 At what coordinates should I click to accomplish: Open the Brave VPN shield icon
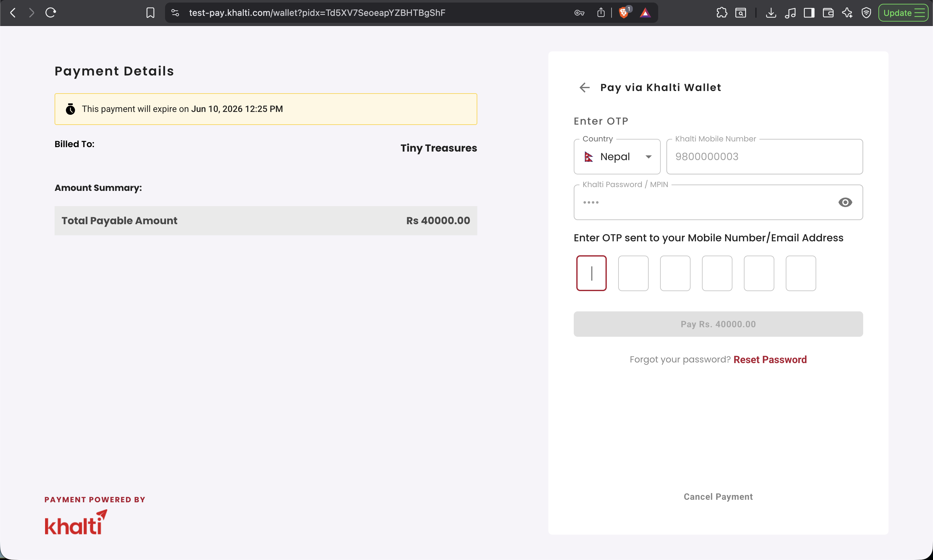pos(866,13)
